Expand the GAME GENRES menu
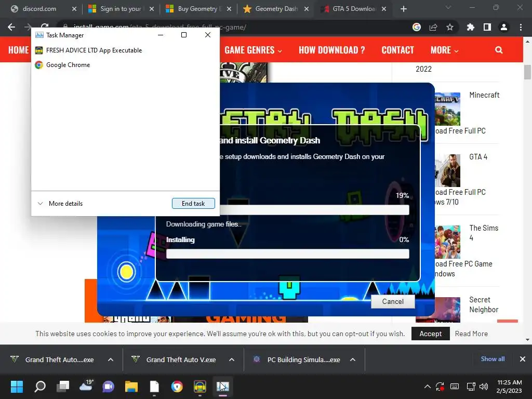Screen dimensions: 532x399 pos(253,50)
